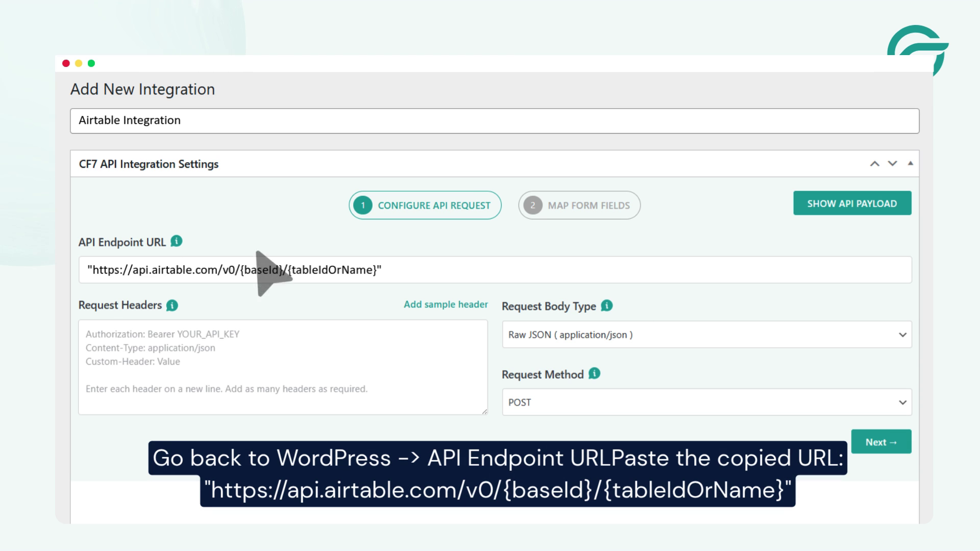Screen dimensions: 980x551
Task: Click info icon beside Request Body Type
Action: tap(606, 306)
